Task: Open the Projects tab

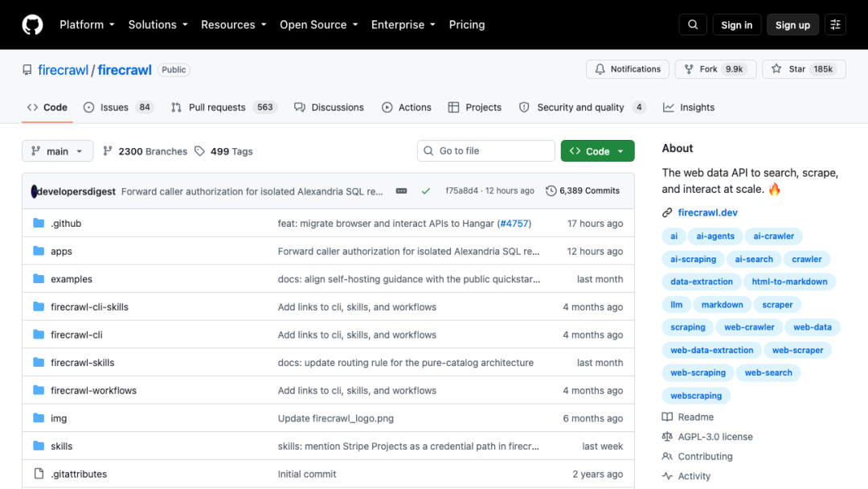Action: (x=475, y=108)
